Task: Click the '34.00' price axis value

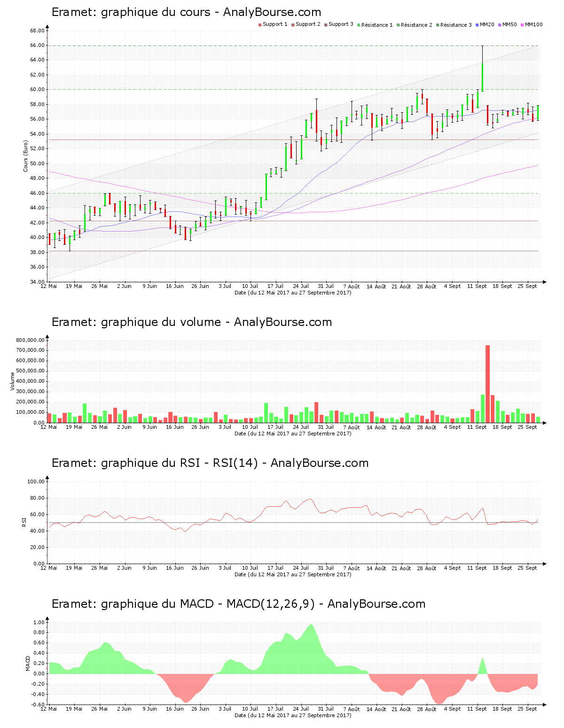Action: point(37,282)
